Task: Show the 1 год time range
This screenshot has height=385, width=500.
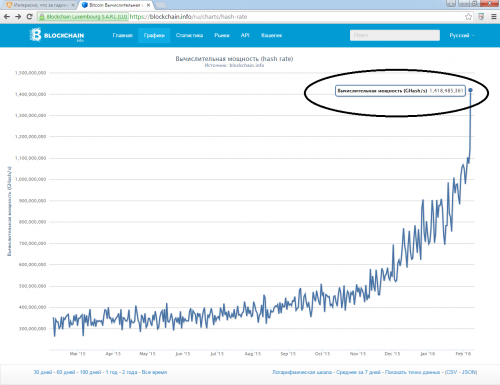Action: pos(111,372)
